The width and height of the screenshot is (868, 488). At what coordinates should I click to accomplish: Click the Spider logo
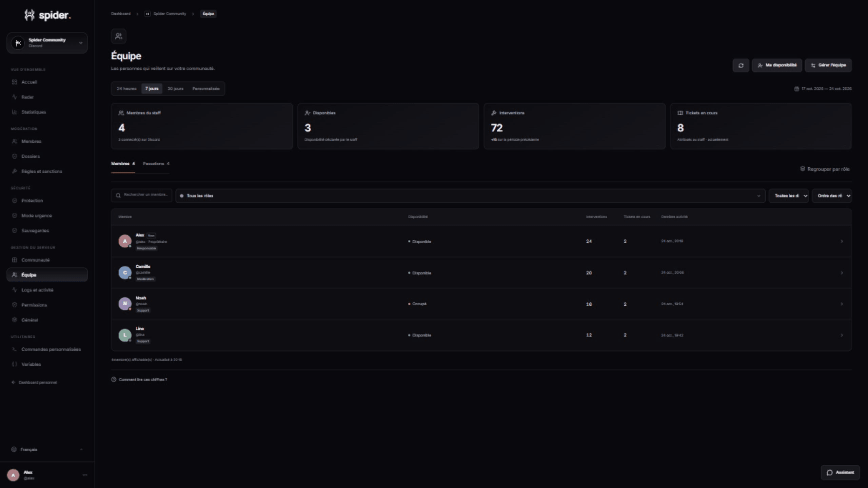[47, 15]
